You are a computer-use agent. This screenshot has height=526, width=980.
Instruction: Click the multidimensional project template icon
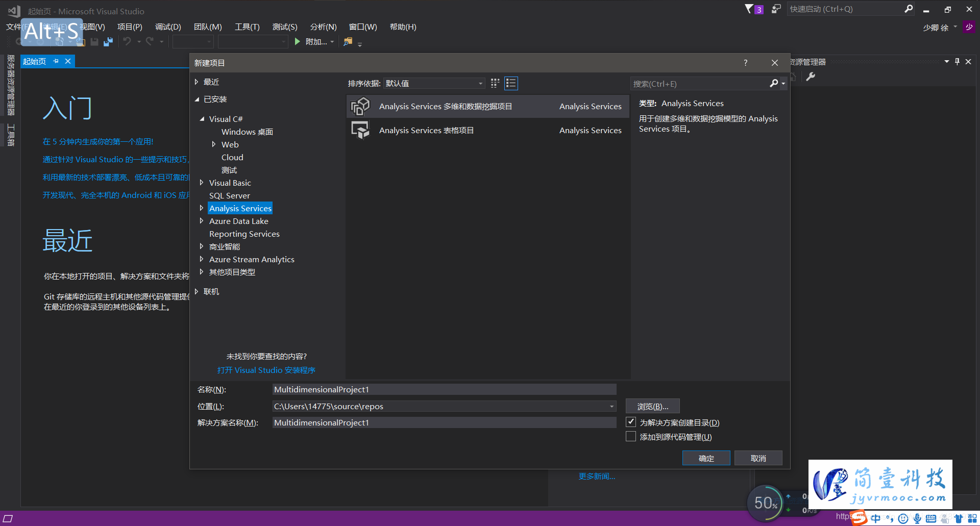coord(360,106)
